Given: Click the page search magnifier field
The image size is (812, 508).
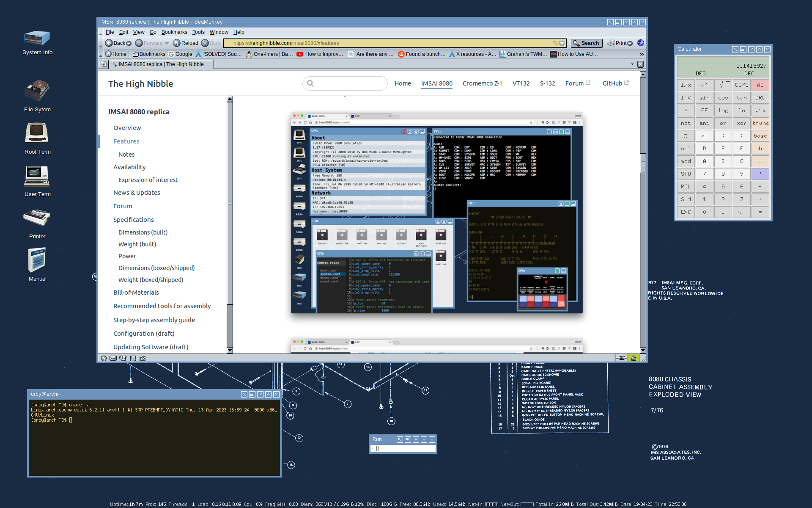Looking at the screenshot, I should (x=345, y=83).
